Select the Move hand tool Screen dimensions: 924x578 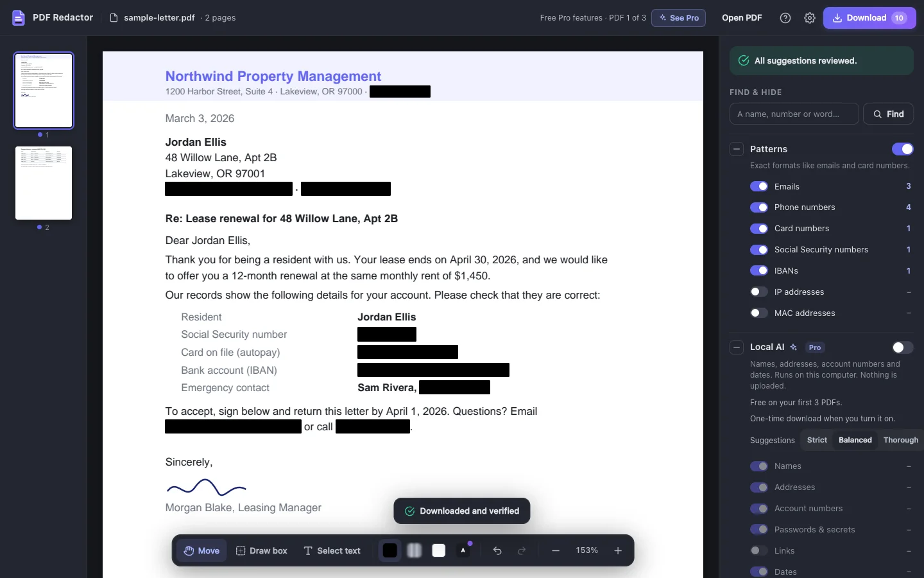(x=201, y=551)
